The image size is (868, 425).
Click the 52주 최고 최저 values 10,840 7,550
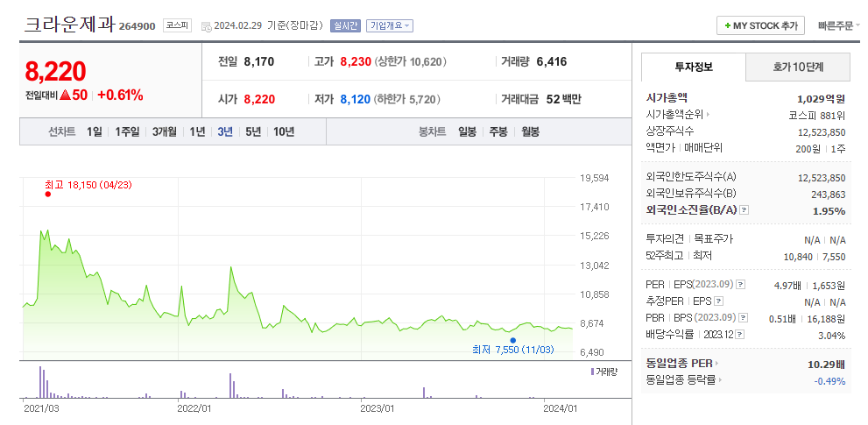[x=815, y=257]
